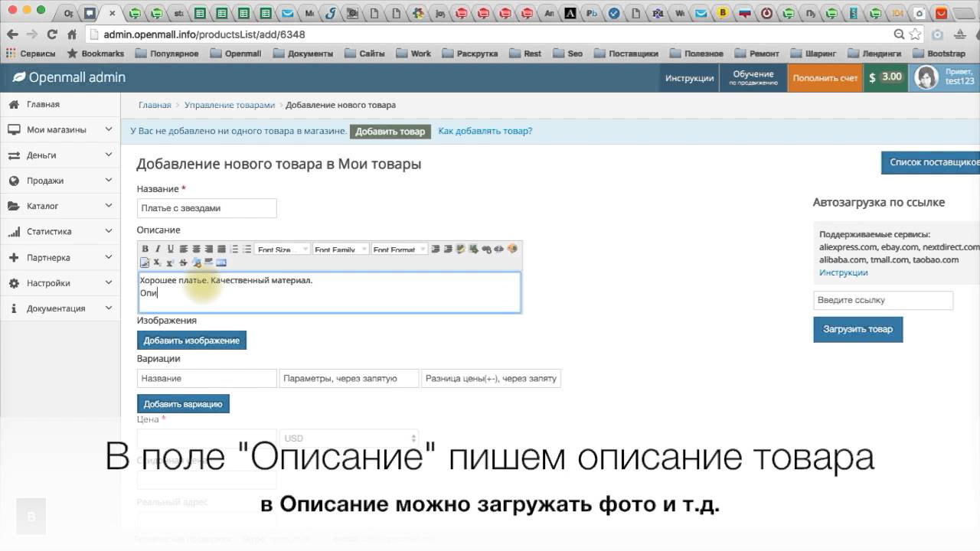Open Font Size dropdown

coord(283,249)
